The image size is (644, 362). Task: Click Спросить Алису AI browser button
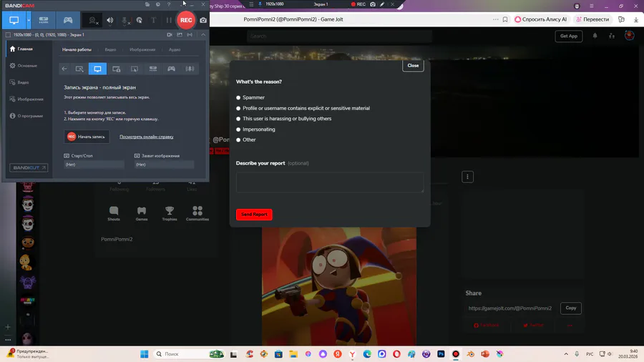pos(541,19)
